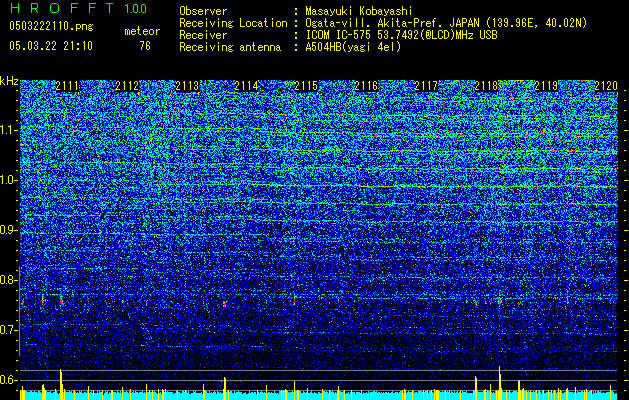Click the 2117 time marker

click(x=426, y=86)
